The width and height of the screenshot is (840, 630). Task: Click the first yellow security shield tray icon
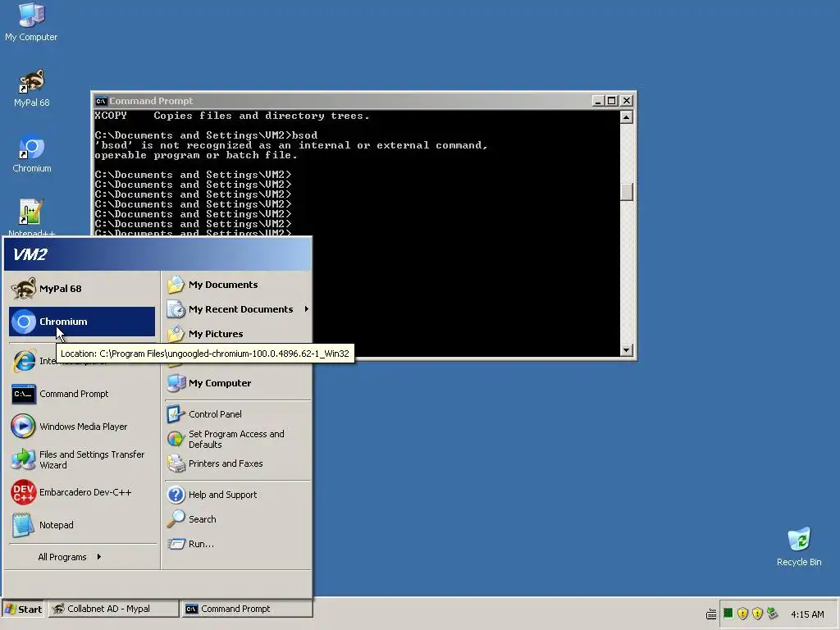(x=742, y=614)
